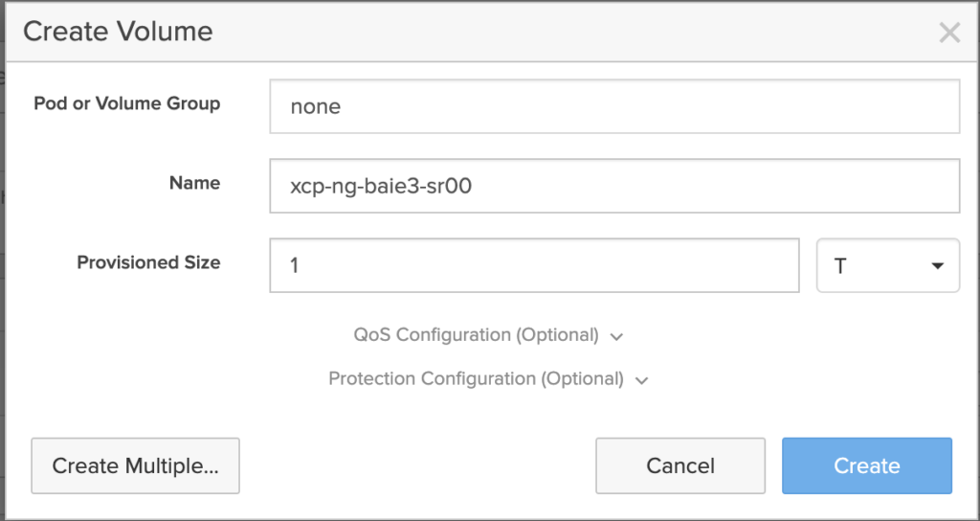
Task: Click the Provisioned Size label
Action: pyautogui.click(x=148, y=262)
